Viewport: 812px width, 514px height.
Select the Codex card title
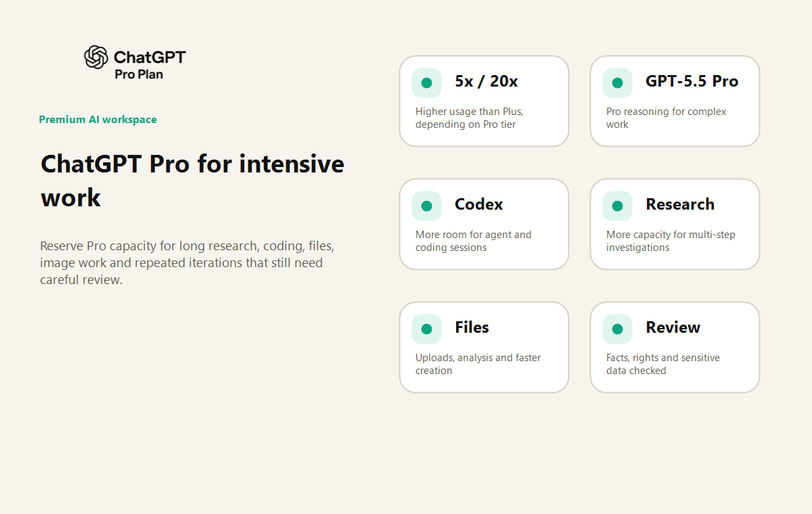479,204
